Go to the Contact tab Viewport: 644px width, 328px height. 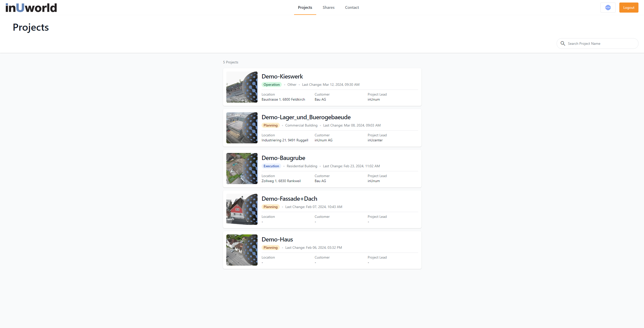pos(352,8)
